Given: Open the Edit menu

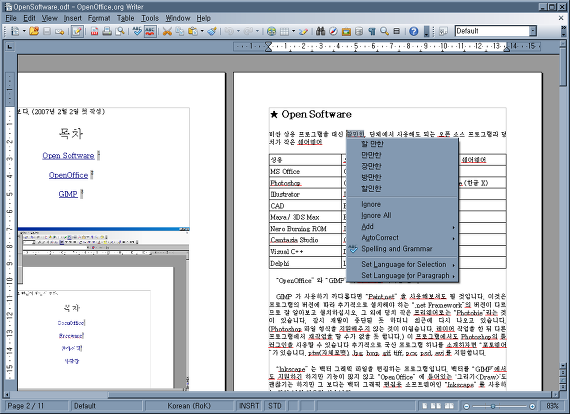Looking at the screenshot, I should tap(29, 18).
